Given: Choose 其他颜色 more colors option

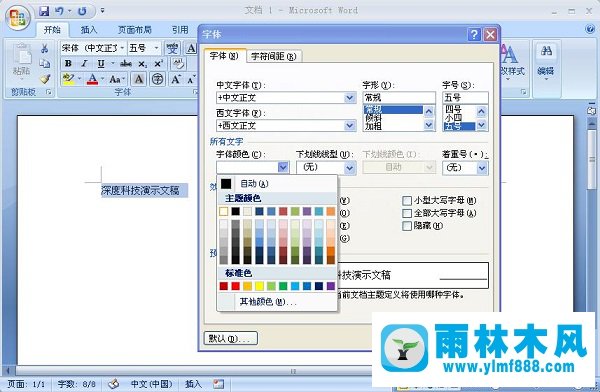Looking at the screenshot, I should [277, 302].
